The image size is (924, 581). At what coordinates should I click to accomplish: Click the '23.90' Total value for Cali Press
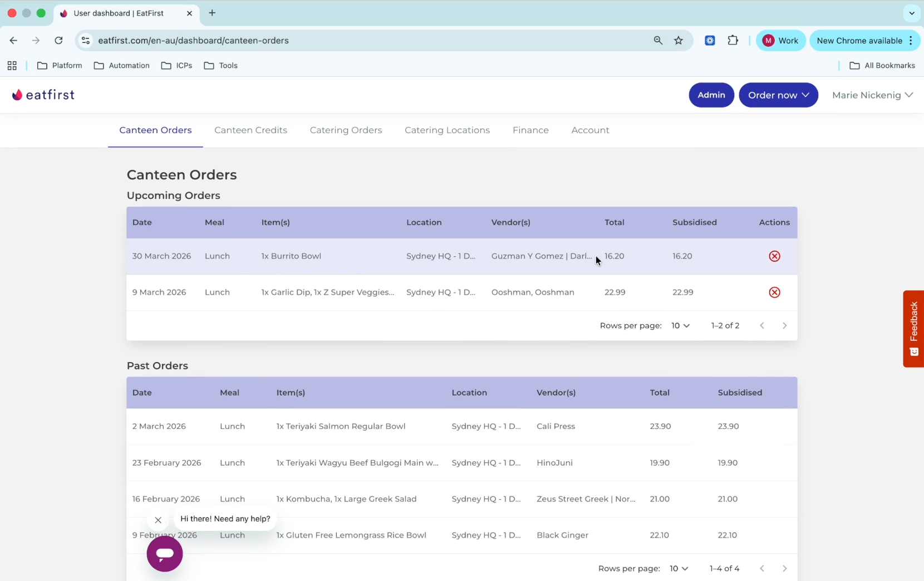pyautogui.click(x=660, y=427)
